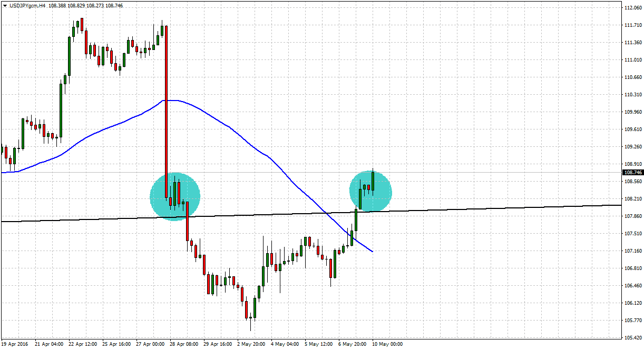Image resolution: width=644 pixels, height=350 pixels.
Task: Click the 112.060 price axis label
Action: (x=633, y=8)
